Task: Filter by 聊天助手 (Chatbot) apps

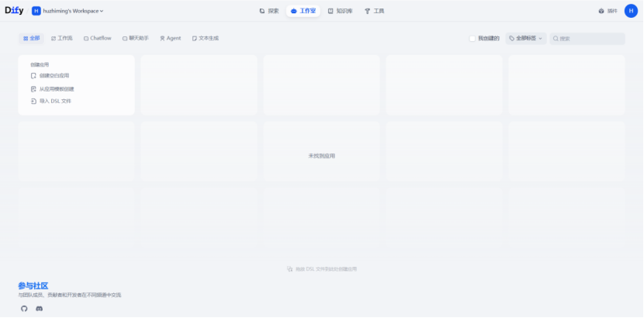Action: 136,38
